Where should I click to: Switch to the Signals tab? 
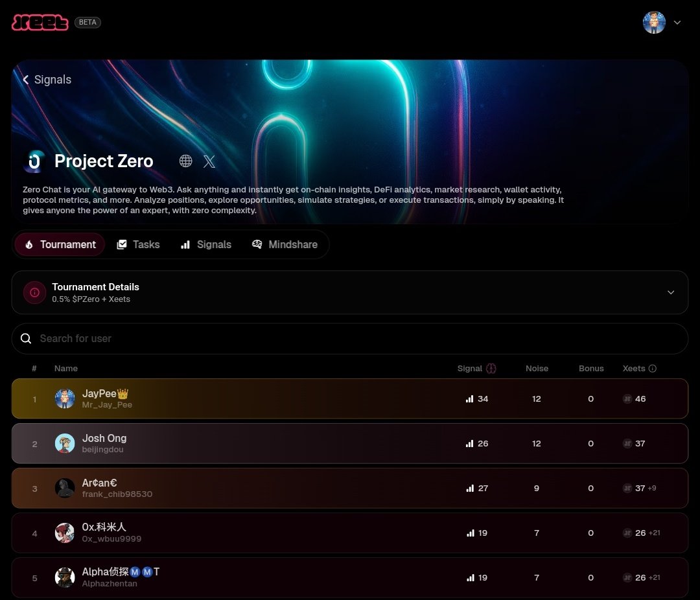[206, 245]
